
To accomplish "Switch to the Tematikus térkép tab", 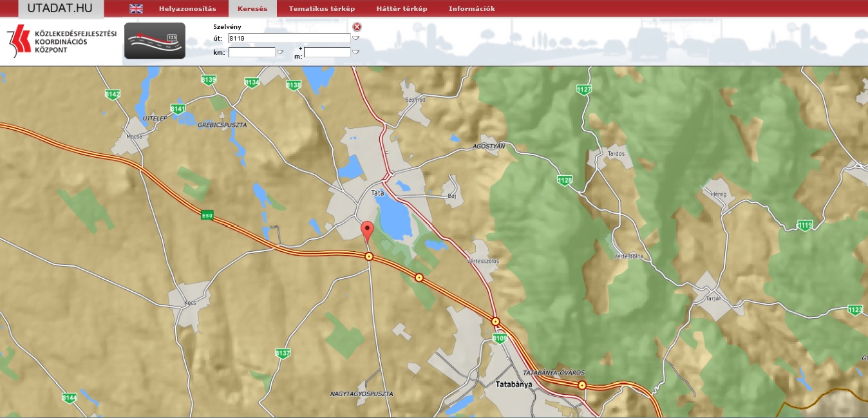I will [317, 8].
